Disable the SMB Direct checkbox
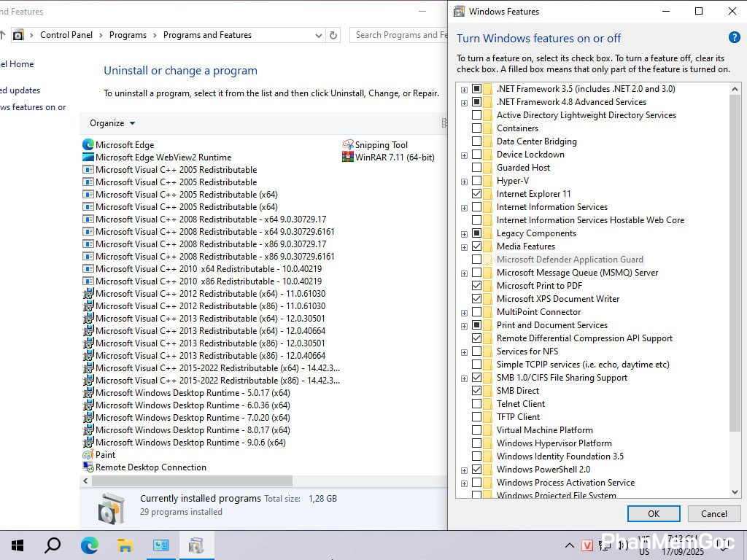747x560 pixels. click(x=476, y=391)
